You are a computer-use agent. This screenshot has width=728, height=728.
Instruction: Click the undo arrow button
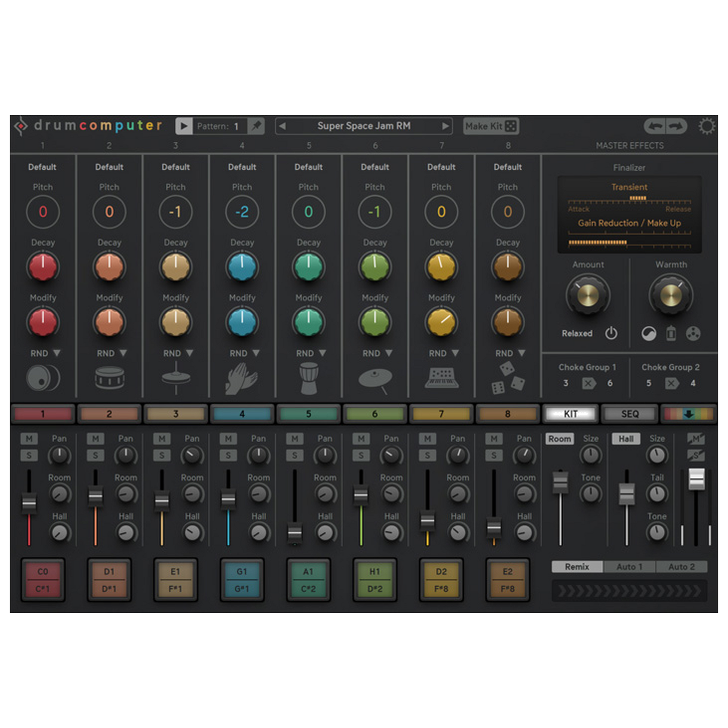[x=656, y=126]
